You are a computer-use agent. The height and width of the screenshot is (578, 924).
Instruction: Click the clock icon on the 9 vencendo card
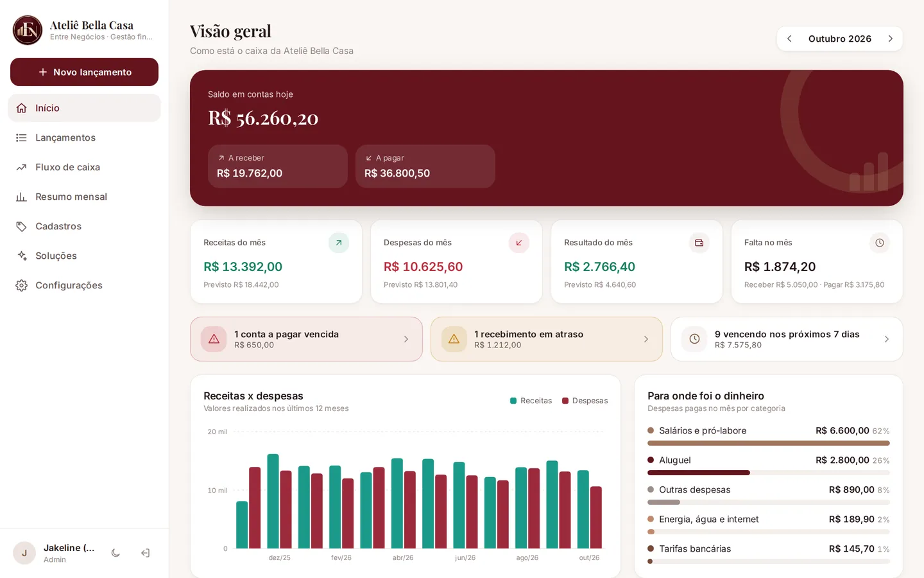click(x=694, y=339)
